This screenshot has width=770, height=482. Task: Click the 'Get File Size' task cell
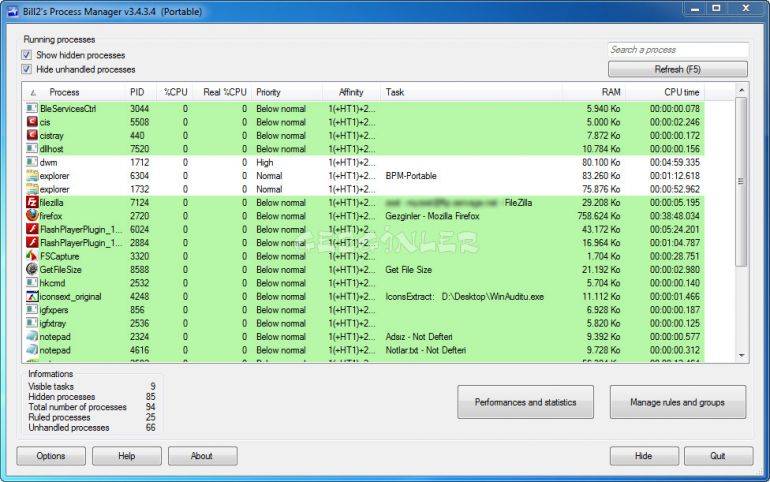409,269
